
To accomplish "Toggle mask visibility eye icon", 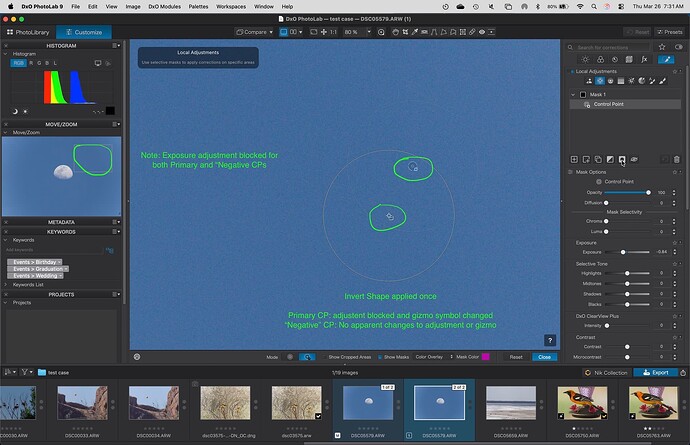I will pos(634,159).
